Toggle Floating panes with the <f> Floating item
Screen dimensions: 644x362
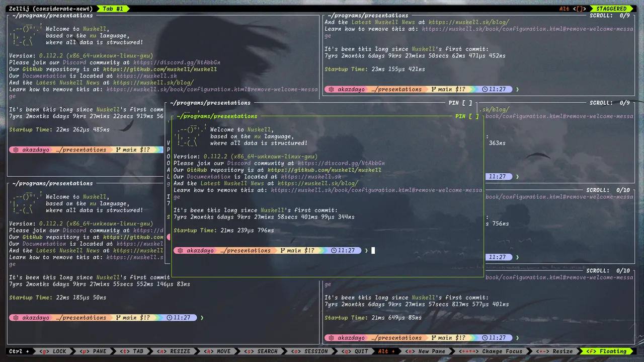click(x=606, y=351)
